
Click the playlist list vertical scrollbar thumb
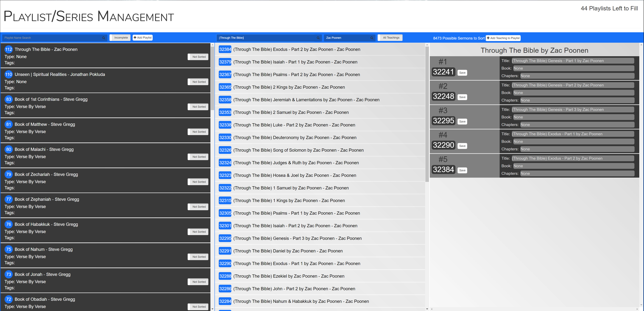(212, 79)
